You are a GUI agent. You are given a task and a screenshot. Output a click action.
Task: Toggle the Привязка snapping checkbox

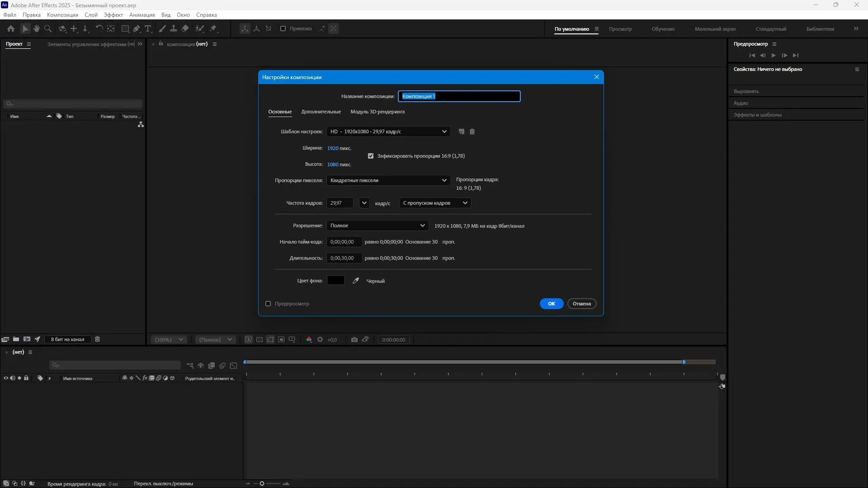(x=283, y=28)
